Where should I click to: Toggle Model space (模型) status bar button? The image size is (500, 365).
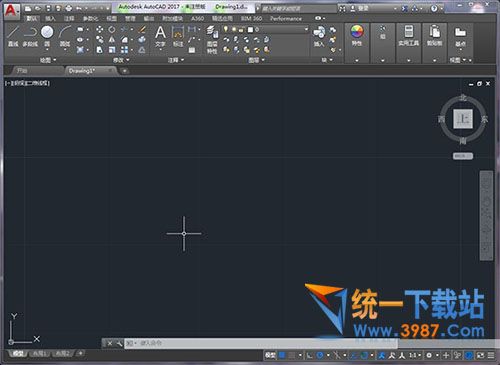pos(270,355)
